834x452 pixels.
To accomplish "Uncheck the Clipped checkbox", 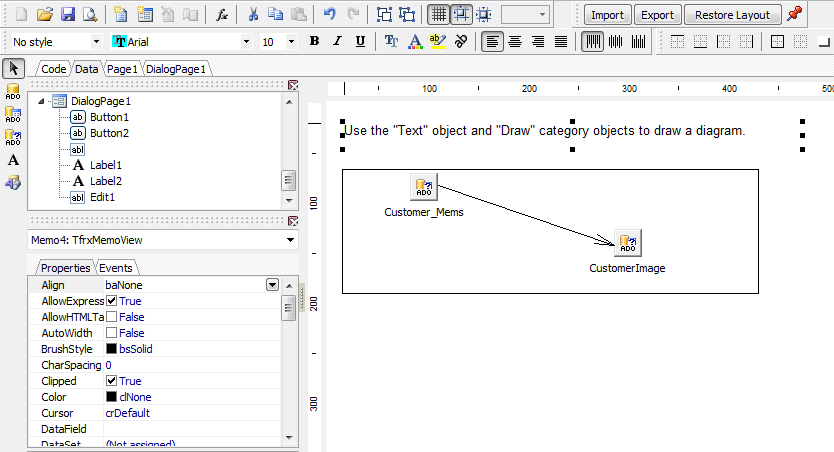I will [111, 381].
